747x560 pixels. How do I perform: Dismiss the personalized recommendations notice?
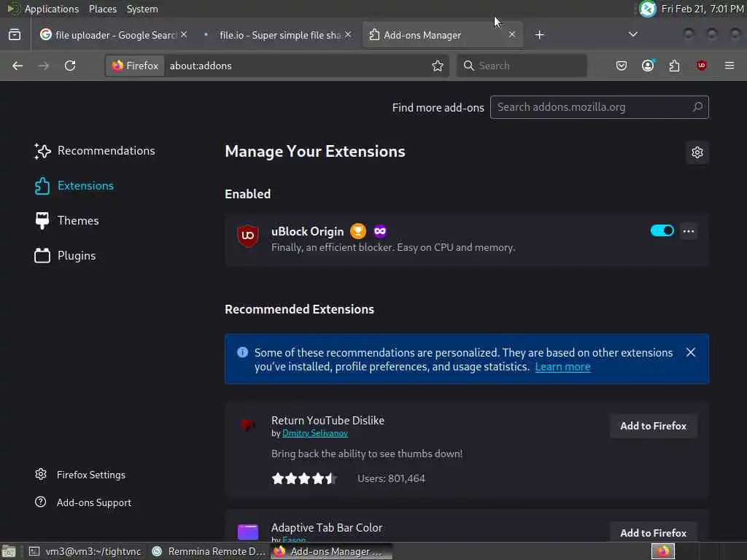tap(690, 352)
